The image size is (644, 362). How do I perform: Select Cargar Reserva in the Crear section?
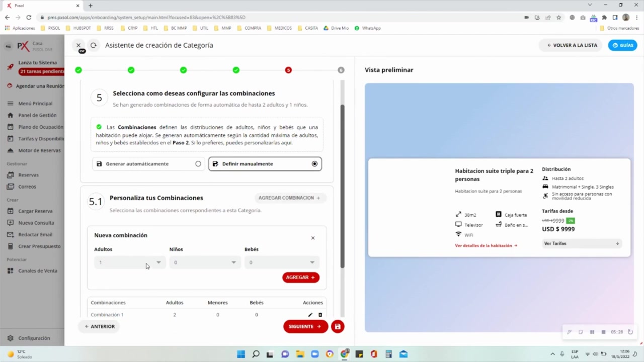pos(35,211)
